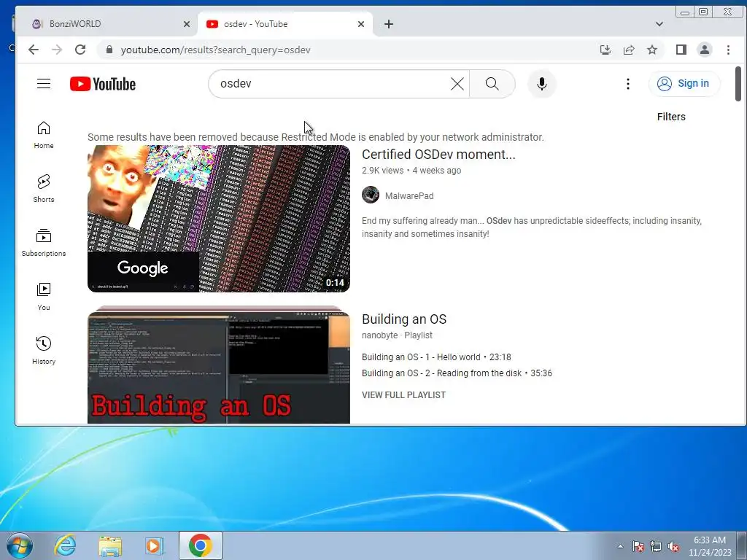The width and height of the screenshot is (747, 560).
Task: Open Windows Explorer from the taskbar
Action: pyautogui.click(x=110, y=545)
